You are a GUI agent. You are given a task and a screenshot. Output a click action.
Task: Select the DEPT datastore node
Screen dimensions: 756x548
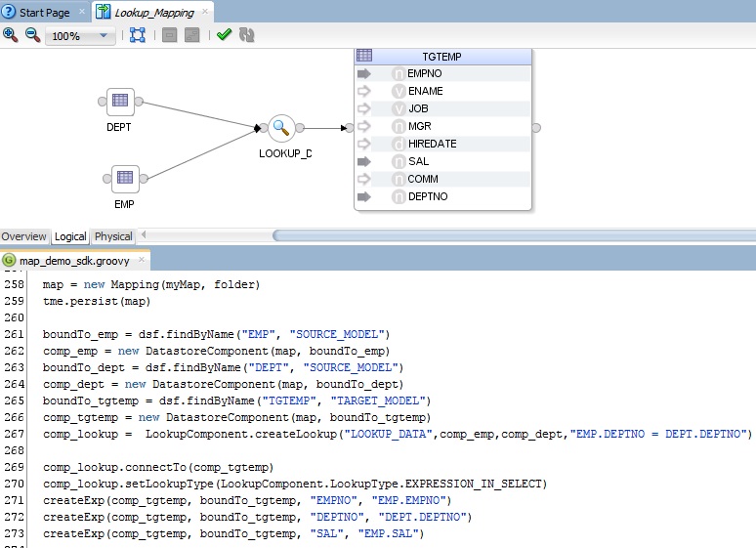coord(120,101)
